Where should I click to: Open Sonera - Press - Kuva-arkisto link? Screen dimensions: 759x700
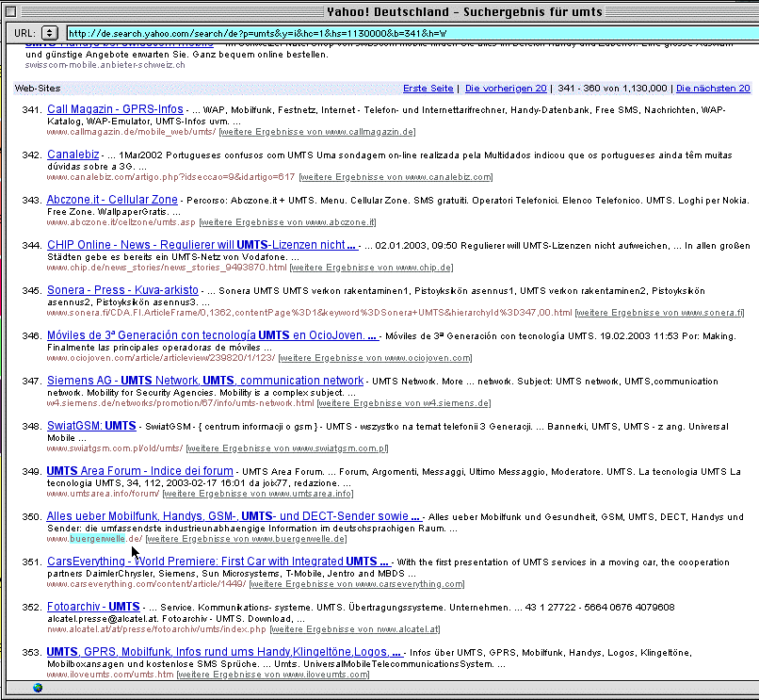[122, 290]
